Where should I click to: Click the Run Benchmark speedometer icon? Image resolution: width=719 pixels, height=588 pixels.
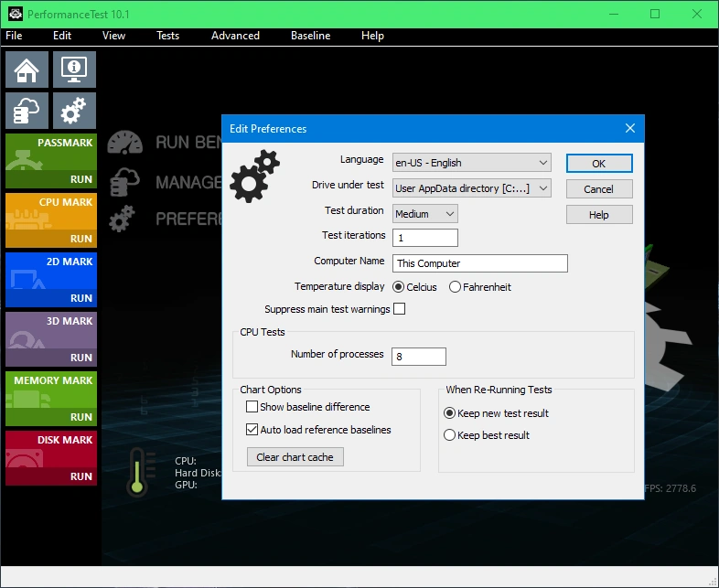[124, 143]
